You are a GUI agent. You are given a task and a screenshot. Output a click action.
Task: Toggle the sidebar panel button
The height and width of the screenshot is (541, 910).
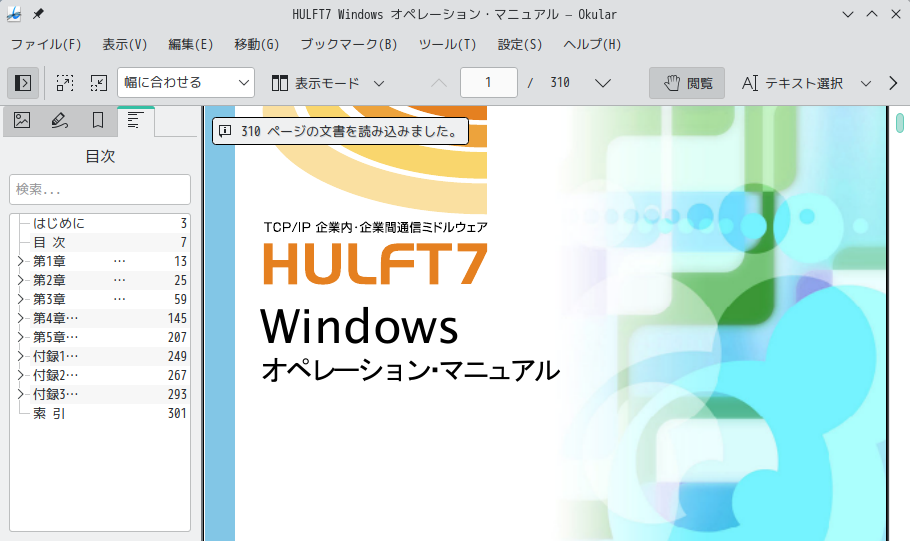click(x=23, y=83)
